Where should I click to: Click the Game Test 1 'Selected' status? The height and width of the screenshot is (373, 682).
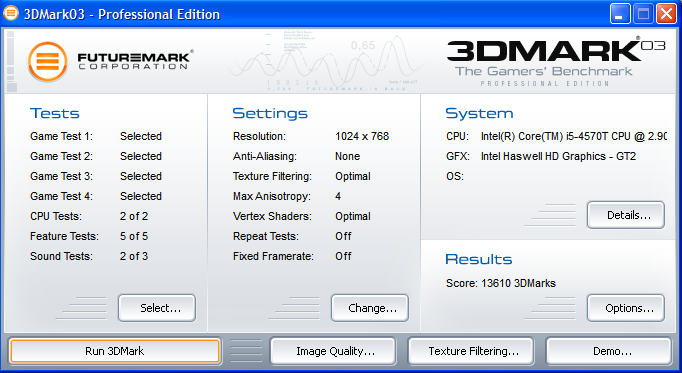[141, 137]
